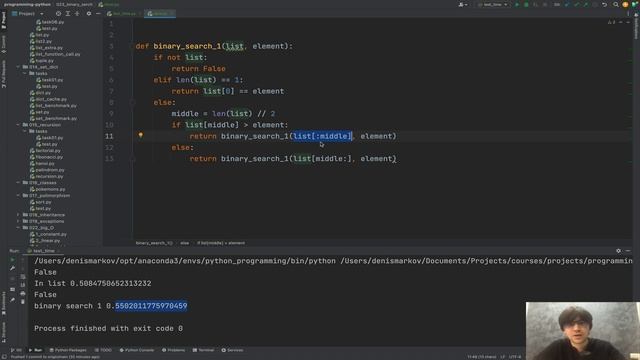Open the script path link in console
This screenshot has height=360, width=640.
coord(486,261)
